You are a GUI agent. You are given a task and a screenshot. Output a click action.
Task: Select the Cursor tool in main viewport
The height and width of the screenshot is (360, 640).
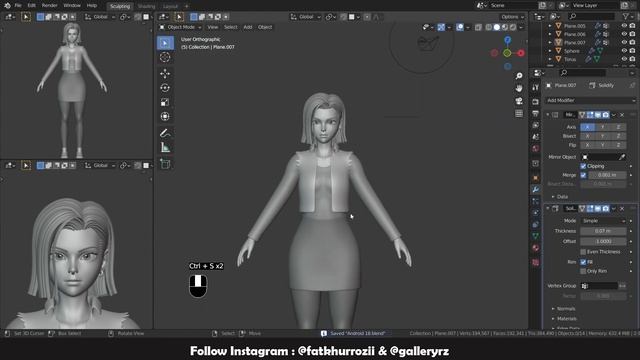click(165, 57)
